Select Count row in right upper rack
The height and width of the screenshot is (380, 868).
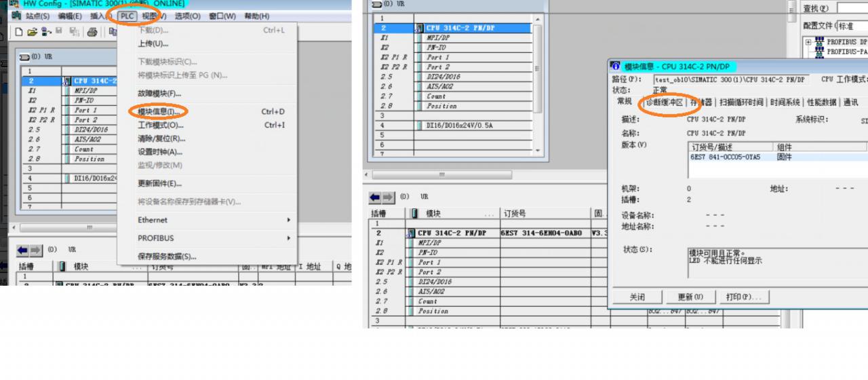tap(452, 96)
